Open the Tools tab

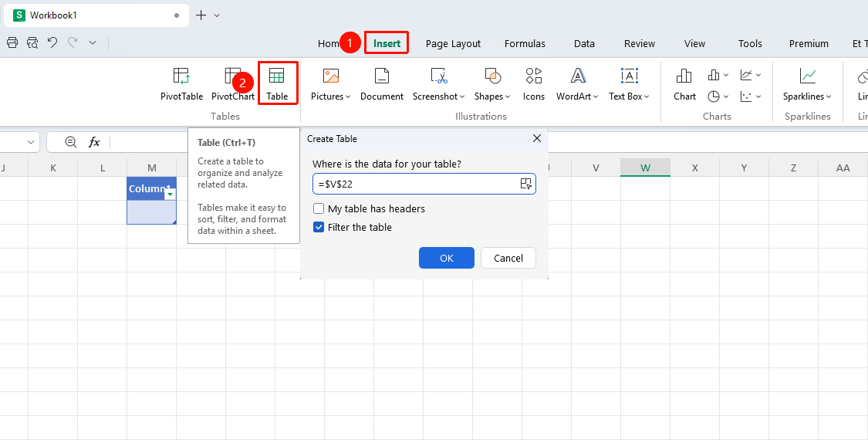pyautogui.click(x=750, y=43)
